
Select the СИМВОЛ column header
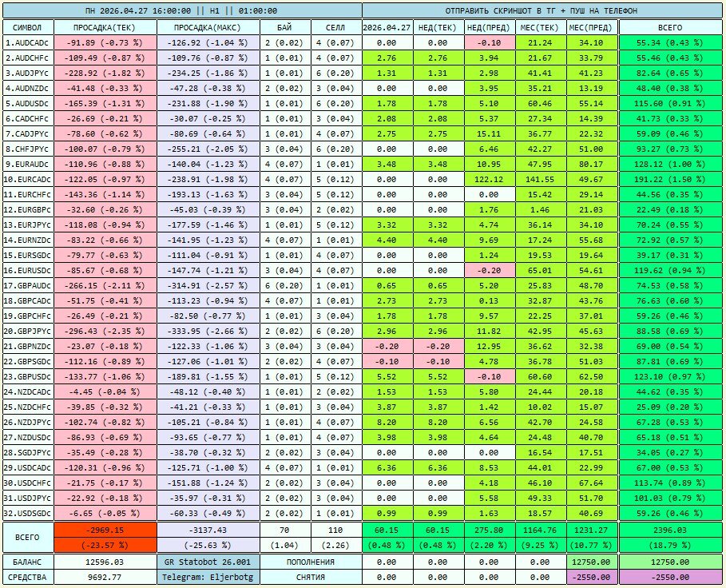click(28, 27)
